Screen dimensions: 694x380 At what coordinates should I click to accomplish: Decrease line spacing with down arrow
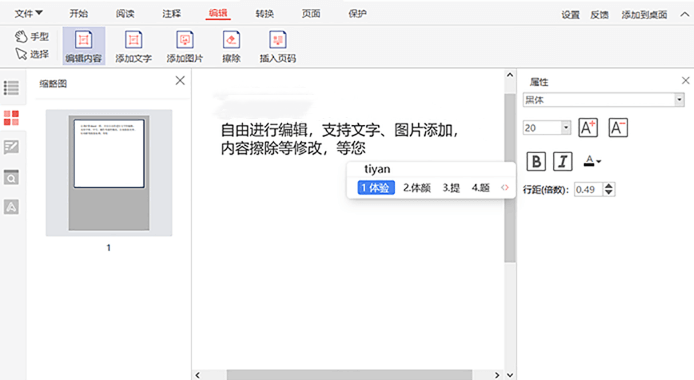click(609, 192)
